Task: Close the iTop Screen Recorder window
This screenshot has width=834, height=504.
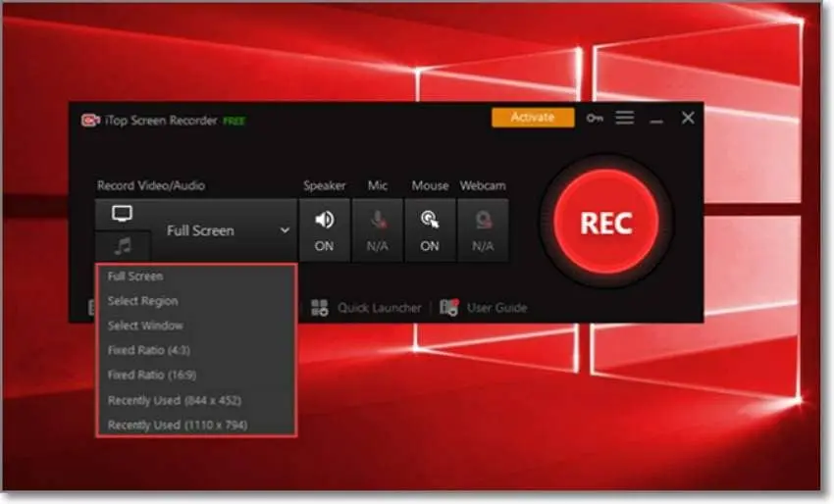Action: pyautogui.click(x=688, y=118)
